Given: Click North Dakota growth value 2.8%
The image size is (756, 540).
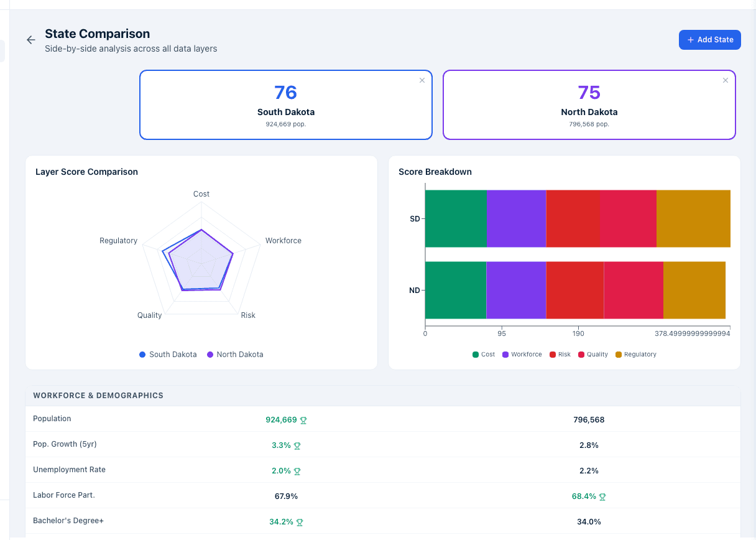Looking at the screenshot, I should [589, 445].
